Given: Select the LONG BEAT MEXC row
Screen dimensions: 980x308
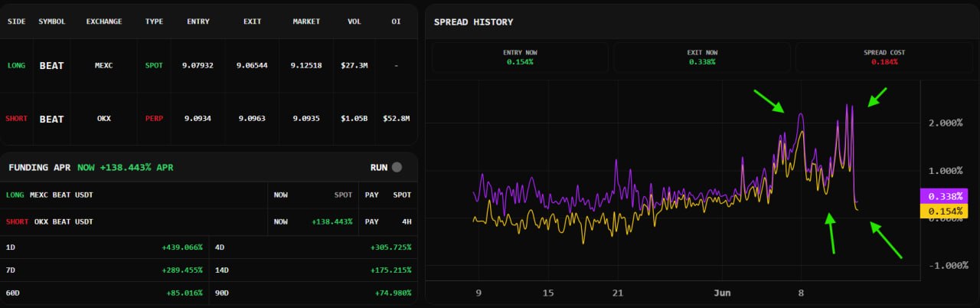Looking at the screenshot, I should [x=209, y=66].
